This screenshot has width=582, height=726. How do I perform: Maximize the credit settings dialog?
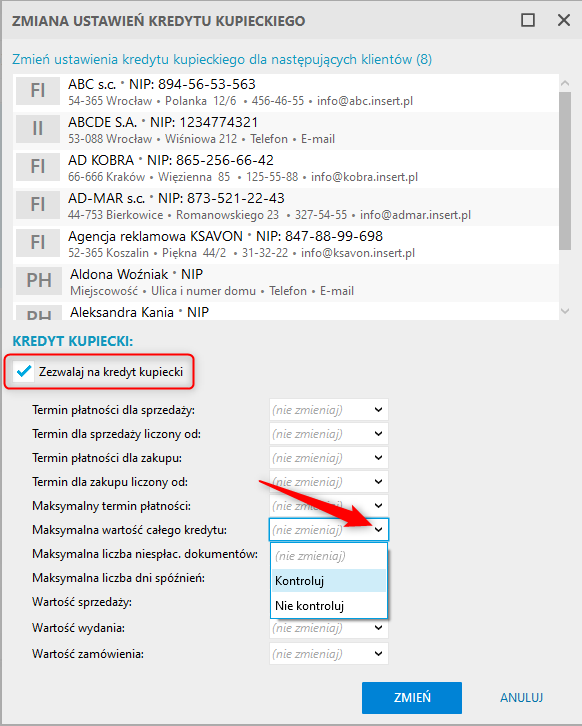point(528,20)
